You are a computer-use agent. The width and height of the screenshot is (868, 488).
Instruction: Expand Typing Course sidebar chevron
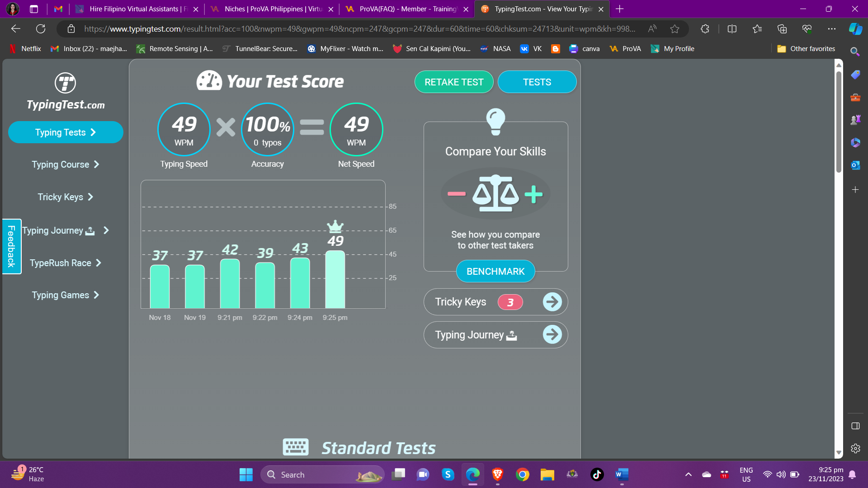(x=96, y=164)
